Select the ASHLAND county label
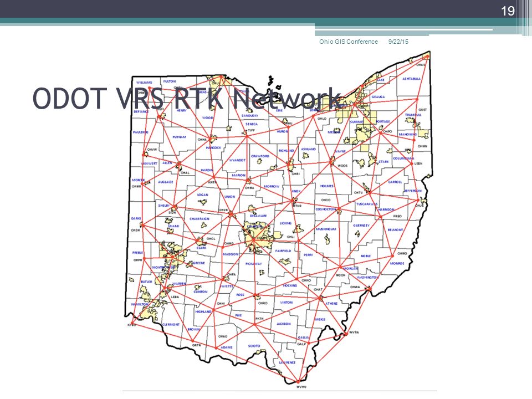The width and height of the screenshot is (532, 399). 308,149
